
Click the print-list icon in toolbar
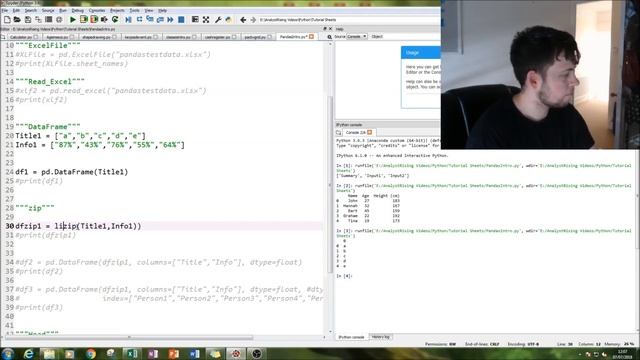49,20
